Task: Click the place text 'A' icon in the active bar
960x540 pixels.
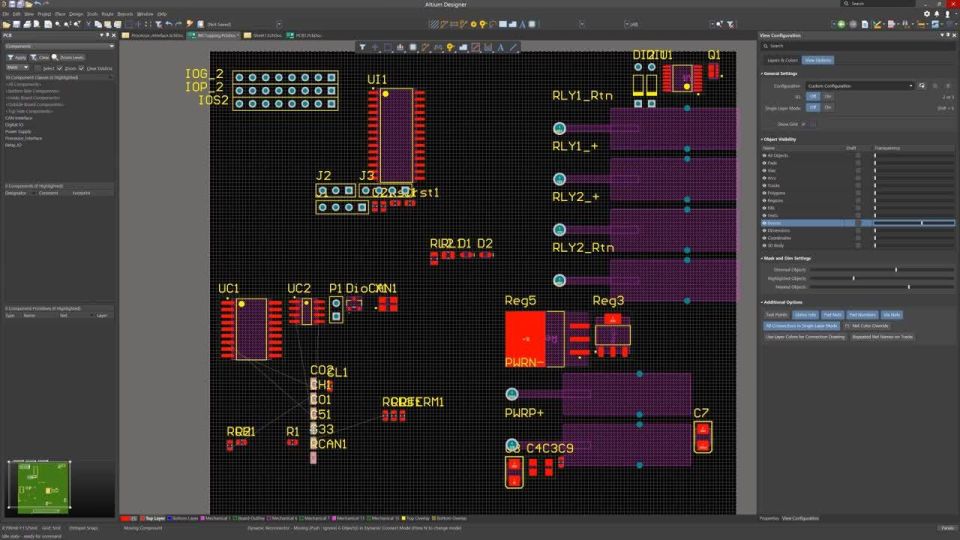Action: point(501,47)
